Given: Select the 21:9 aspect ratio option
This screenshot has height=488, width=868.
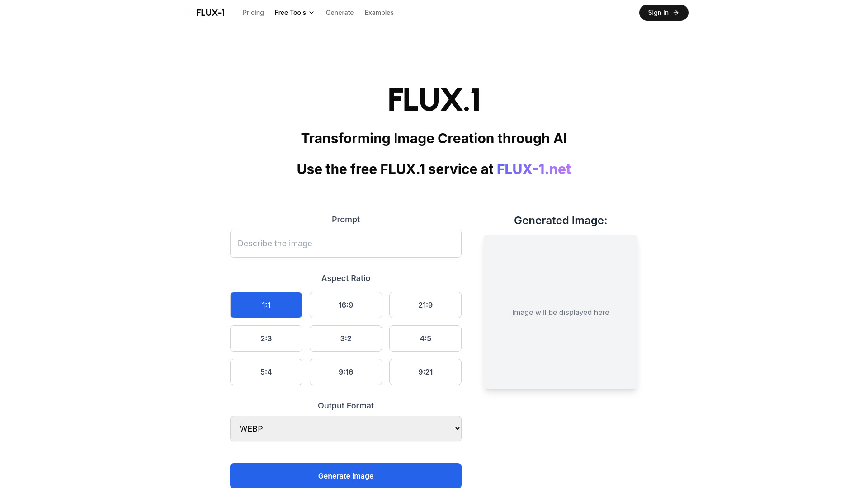Looking at the screenshot, I should [x=425, y=305].
